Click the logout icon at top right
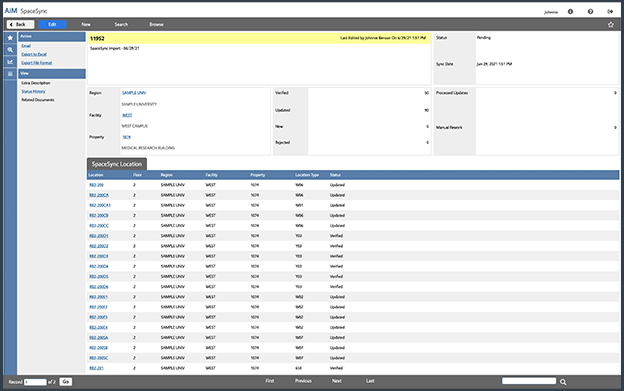The height and width of the screenshot is (391, 624). click(610, 12)
